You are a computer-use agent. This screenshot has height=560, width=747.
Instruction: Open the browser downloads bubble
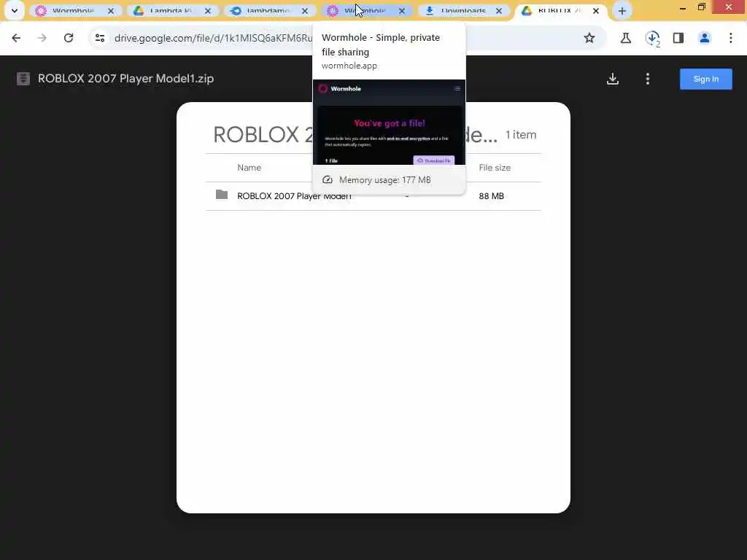(x=652, y=38)
